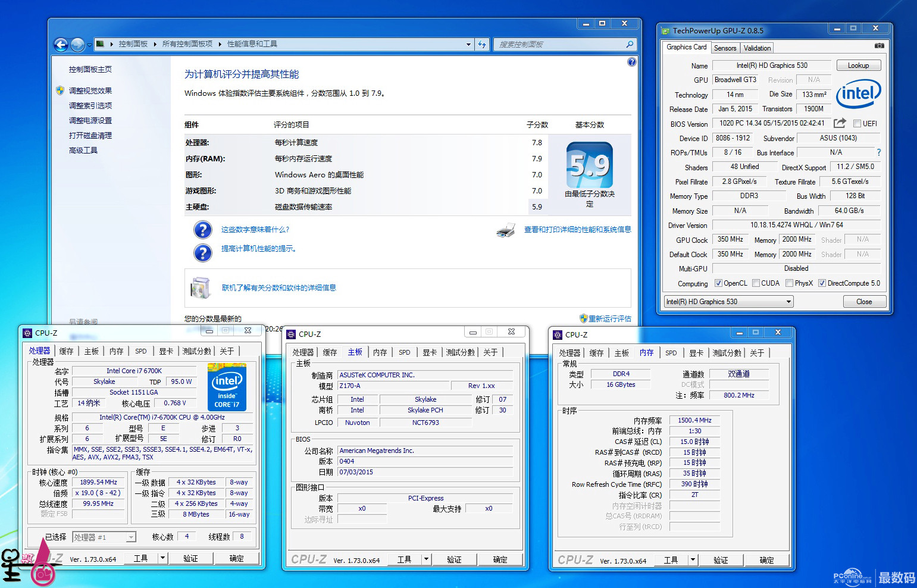Viewport: 917px width, 588px height.
Task: Click 提高计算机性能的提示 link
Action: coord(259,249)
